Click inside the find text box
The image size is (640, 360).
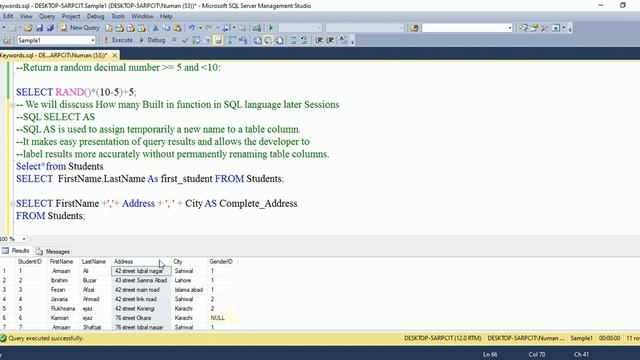coord(464,28)
